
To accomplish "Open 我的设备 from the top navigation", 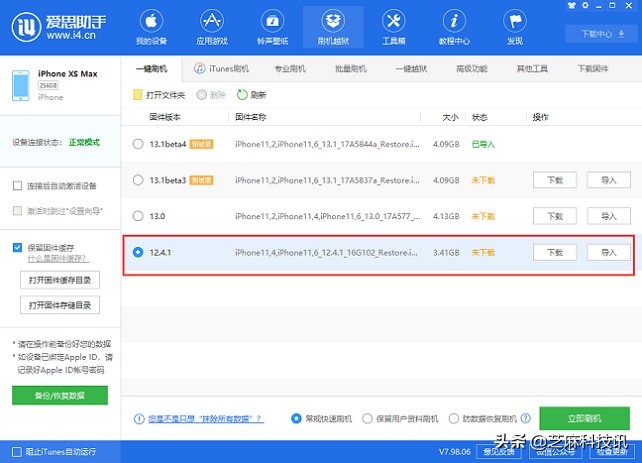I will tap(151, 28).
